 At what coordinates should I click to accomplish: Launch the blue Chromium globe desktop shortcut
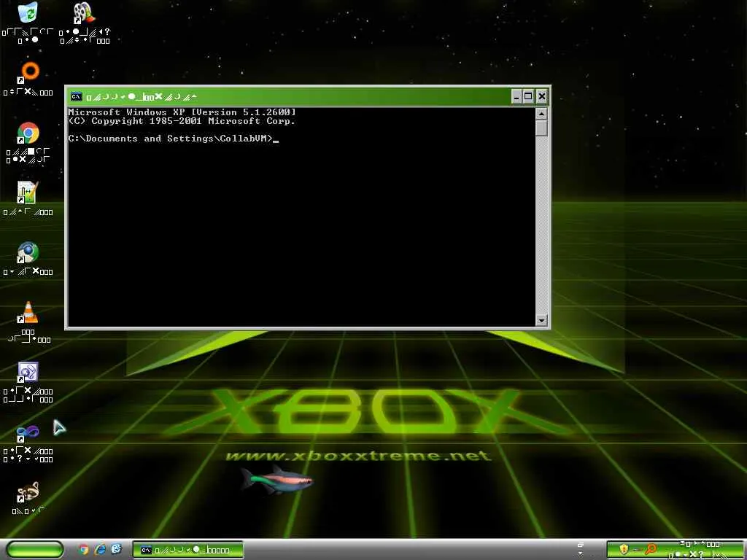click(28, 253)
